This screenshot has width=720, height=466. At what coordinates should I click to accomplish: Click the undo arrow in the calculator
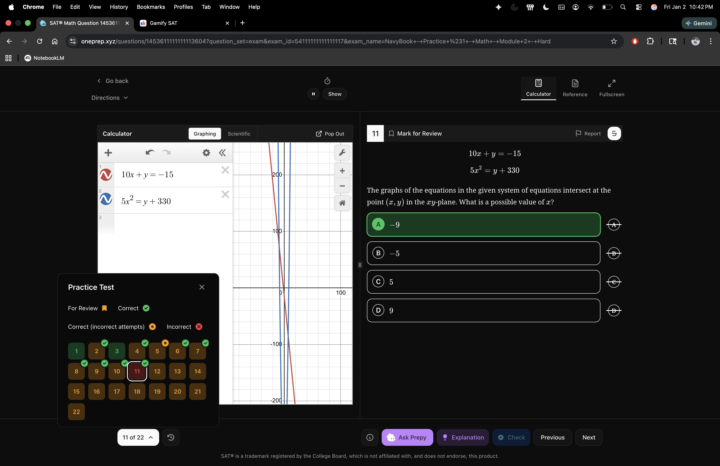[149, 153]
